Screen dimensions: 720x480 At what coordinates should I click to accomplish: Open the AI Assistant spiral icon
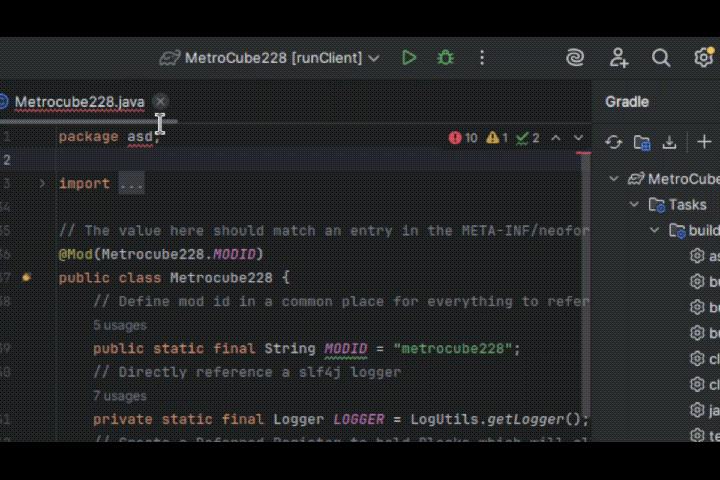click(575, 58)
